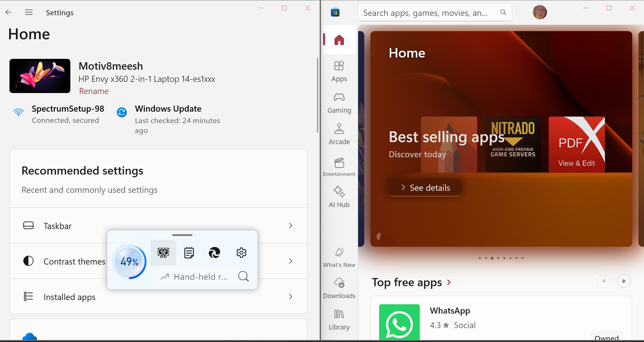Open the Downloads page in Store

pos(339,288)
